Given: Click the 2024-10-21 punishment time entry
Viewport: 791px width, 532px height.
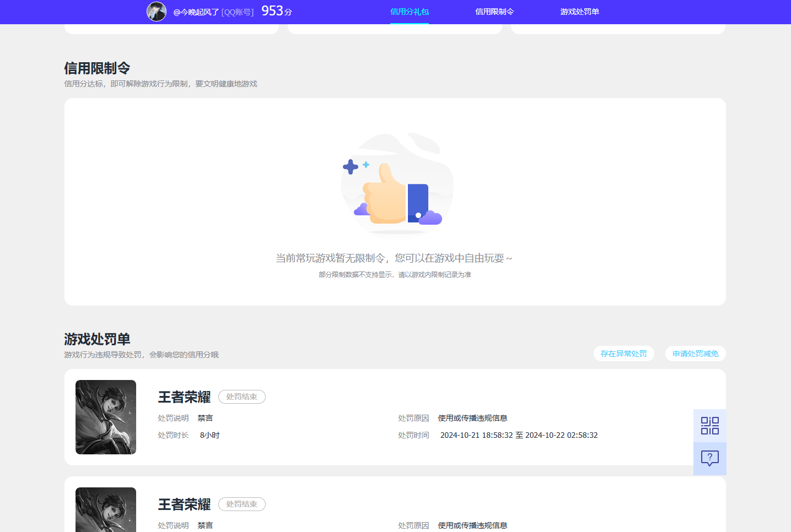Looking at the screenshot, I should click(519, 435).
